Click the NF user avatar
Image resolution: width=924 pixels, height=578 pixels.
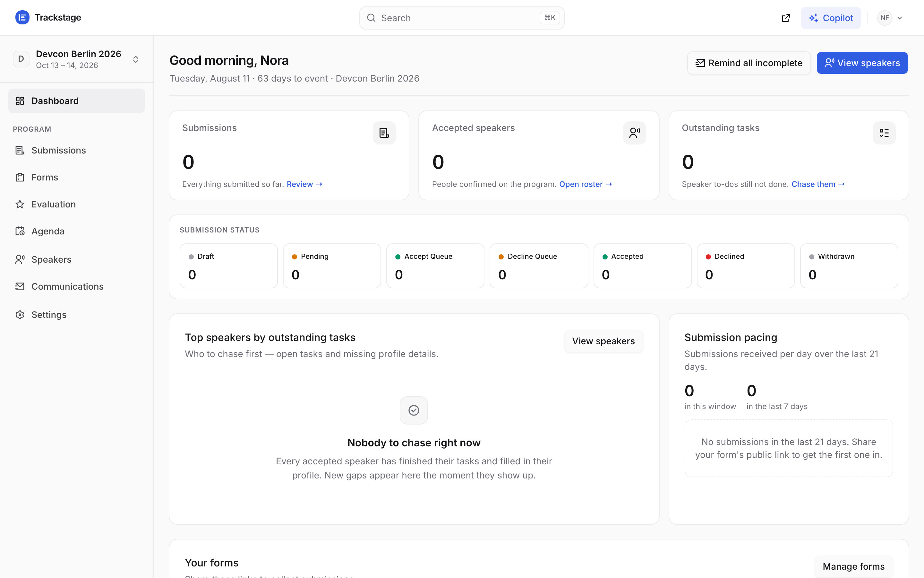point(884,18)
